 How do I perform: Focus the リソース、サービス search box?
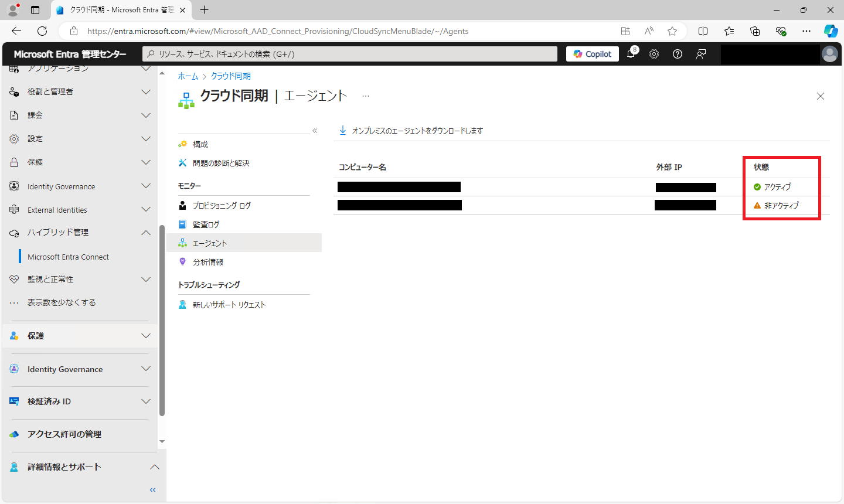(350, 54)
